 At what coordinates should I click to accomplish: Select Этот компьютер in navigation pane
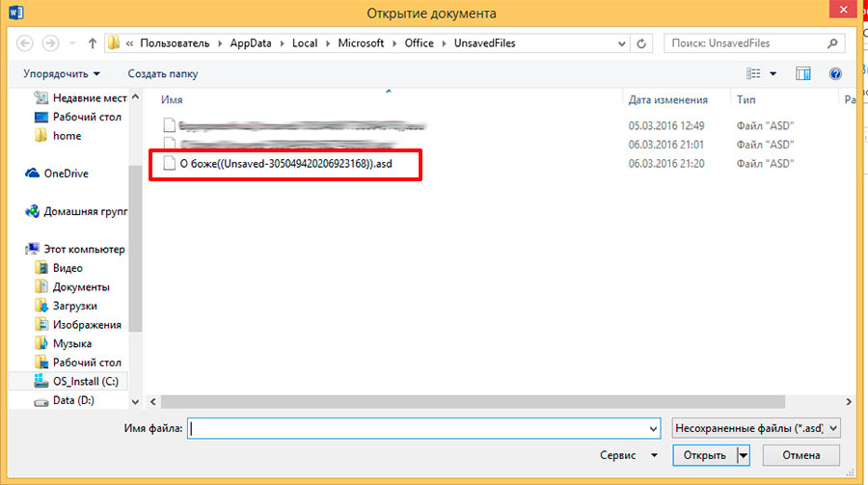[75, 249]
